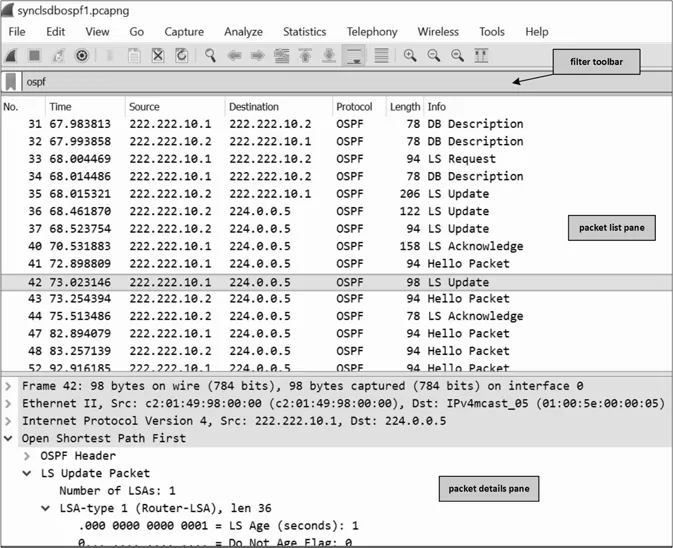Expand the Ethernet II details row
The height and width of the screenshot is (548, 673).
pyautogui.click(x=9, y=403)
